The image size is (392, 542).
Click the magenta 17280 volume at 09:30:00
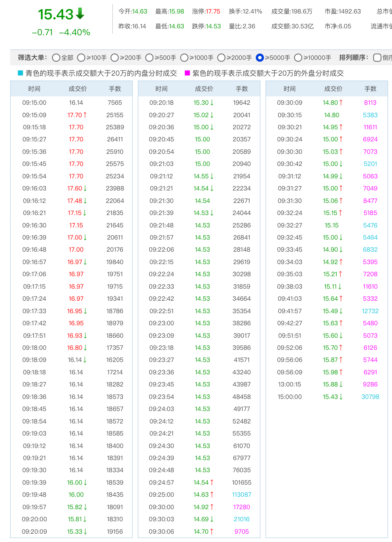tap(242, 507)
